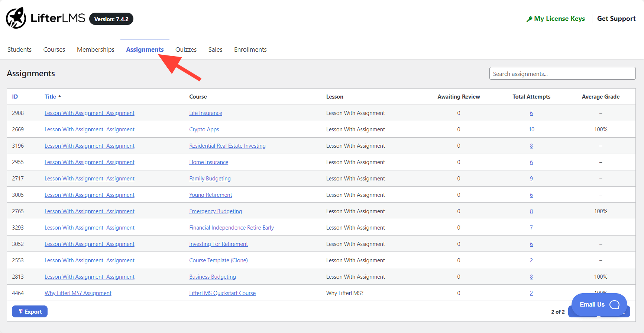
Task: Open assignment title in row ID 2908
Action: point(90,113)
